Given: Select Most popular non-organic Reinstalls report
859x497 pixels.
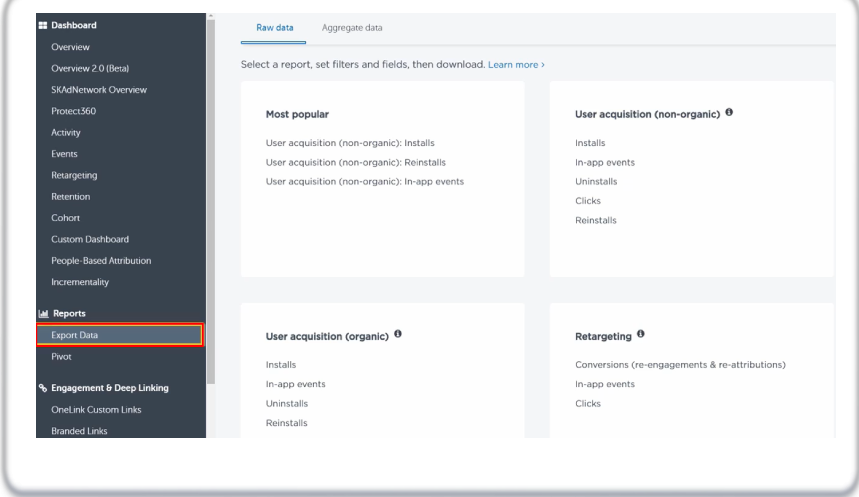Looking at the screenshot, I should (x=356, y=163).
